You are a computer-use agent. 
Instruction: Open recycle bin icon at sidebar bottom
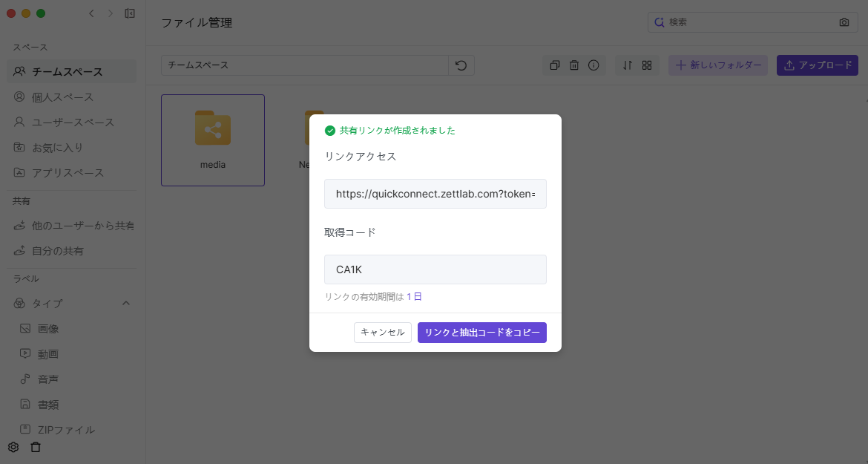click(x=36, y=447)
